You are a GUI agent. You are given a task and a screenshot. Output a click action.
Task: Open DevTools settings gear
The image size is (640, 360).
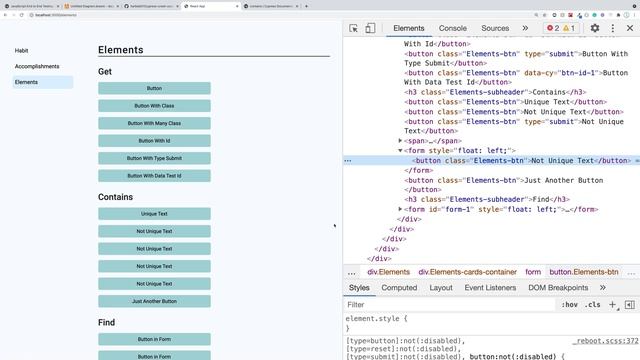(595, 28)
